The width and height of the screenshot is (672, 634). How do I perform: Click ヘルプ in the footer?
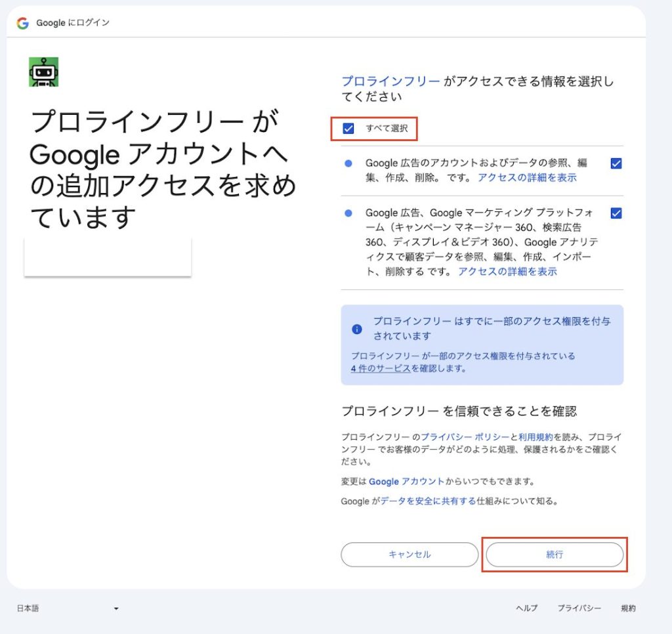527,608
